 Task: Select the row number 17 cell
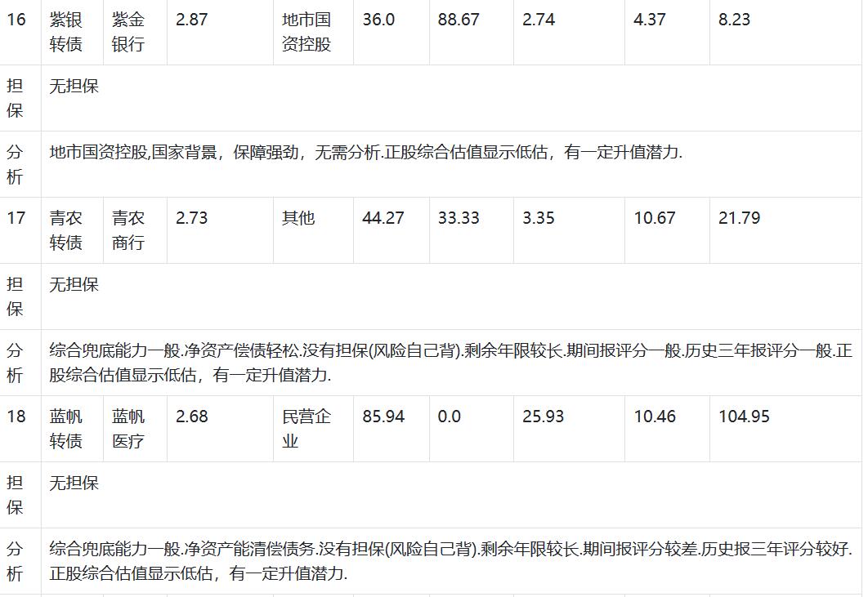[16, 218]
